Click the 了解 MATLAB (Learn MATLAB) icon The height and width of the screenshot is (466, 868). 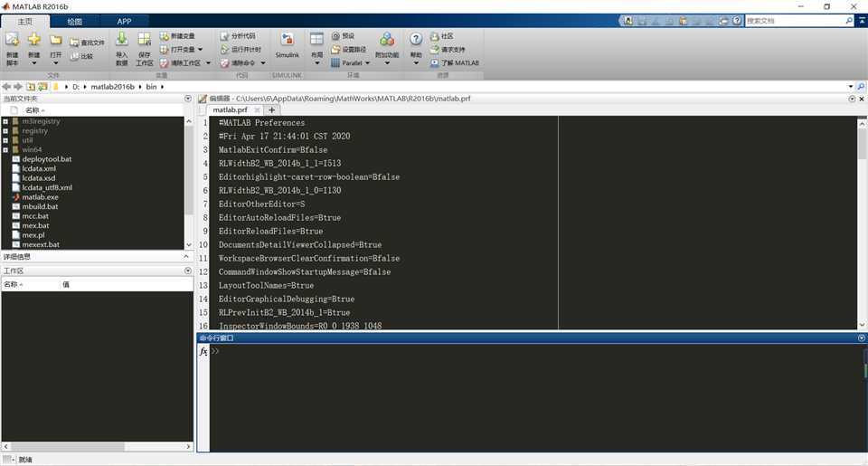435,62
